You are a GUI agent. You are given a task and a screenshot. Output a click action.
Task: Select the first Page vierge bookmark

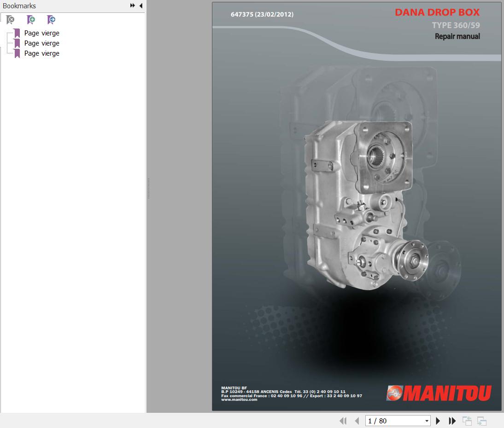pos(42,33)
